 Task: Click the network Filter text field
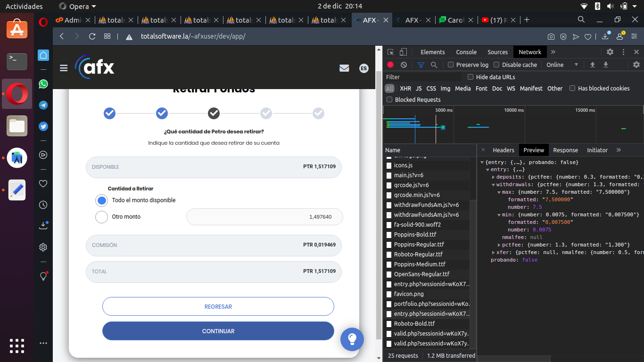click(x=422, y=77)
